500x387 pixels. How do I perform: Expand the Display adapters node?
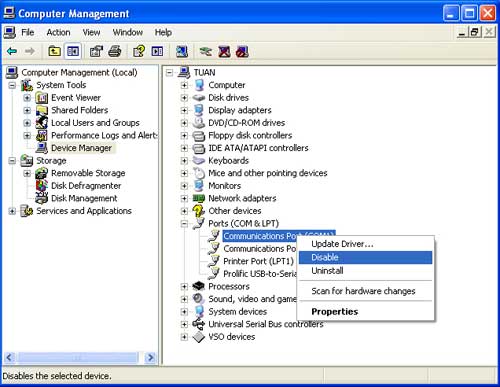tap(184, 110)
